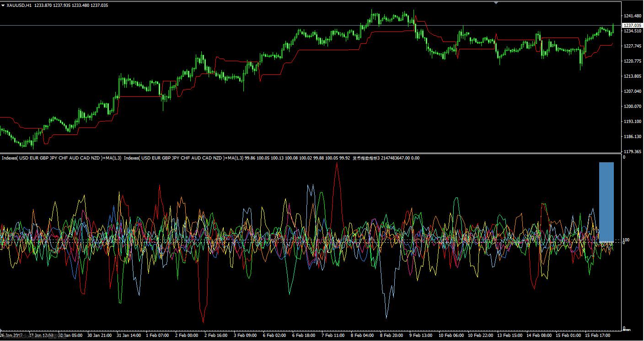Click the 1213.805 price scale label
The height and width of the screenshot is (341, 644).
632,76
